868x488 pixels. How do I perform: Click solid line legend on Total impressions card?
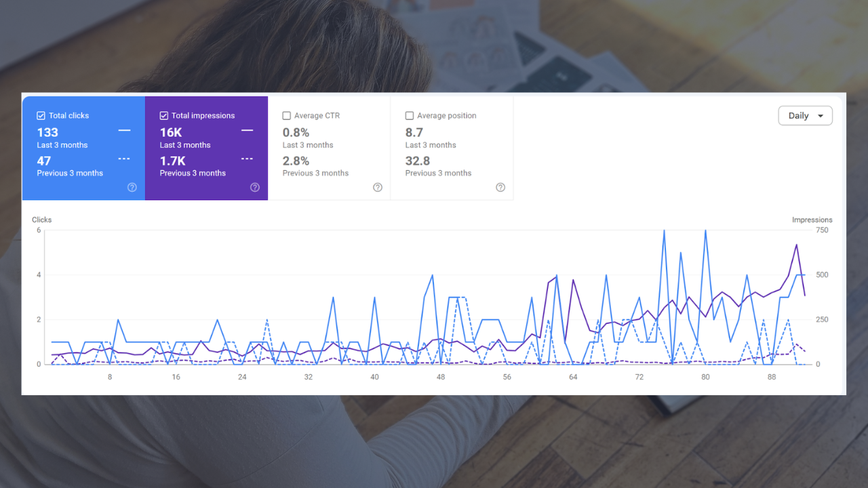coord(247,129)
